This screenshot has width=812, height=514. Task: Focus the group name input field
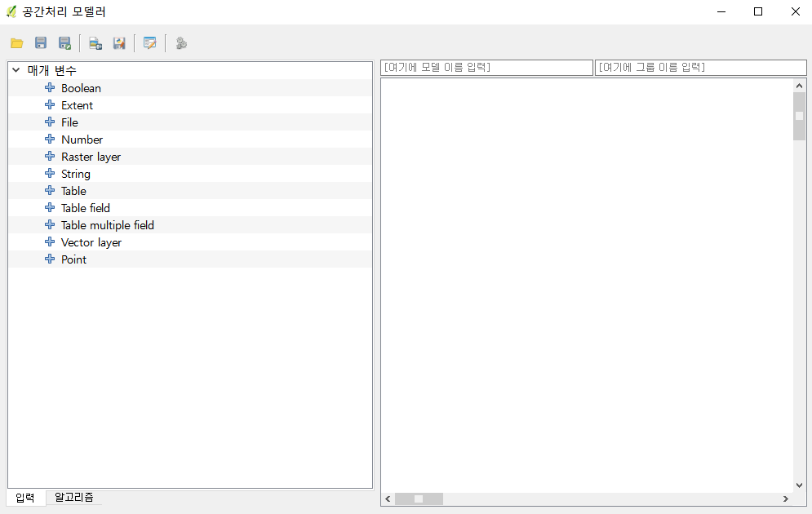[701, 67]
